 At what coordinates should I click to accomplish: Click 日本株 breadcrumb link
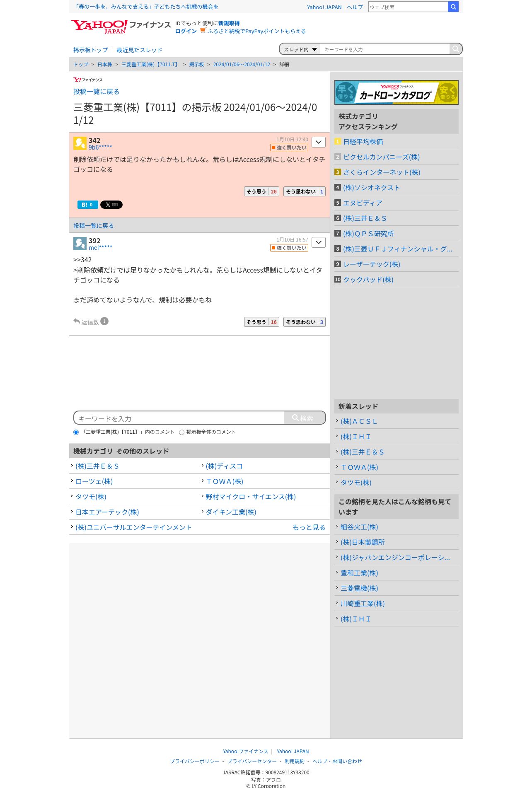pos(105,65)
